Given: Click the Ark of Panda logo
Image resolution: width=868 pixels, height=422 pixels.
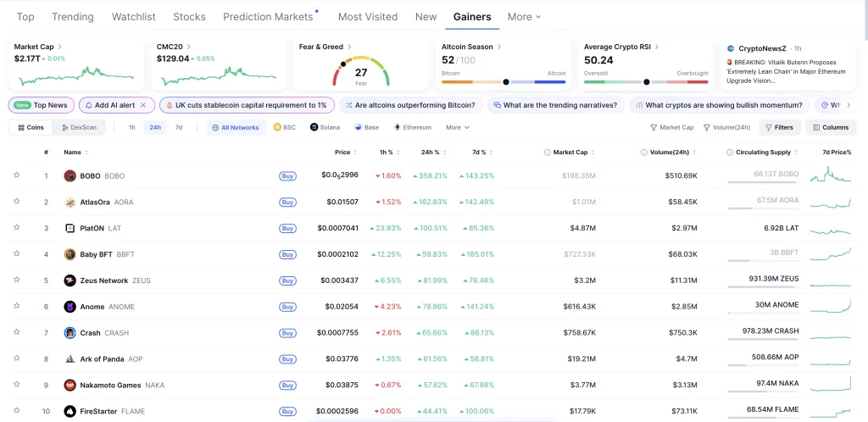Looking at the screenshot, I should pyautogui.click(x=70, y=359).
